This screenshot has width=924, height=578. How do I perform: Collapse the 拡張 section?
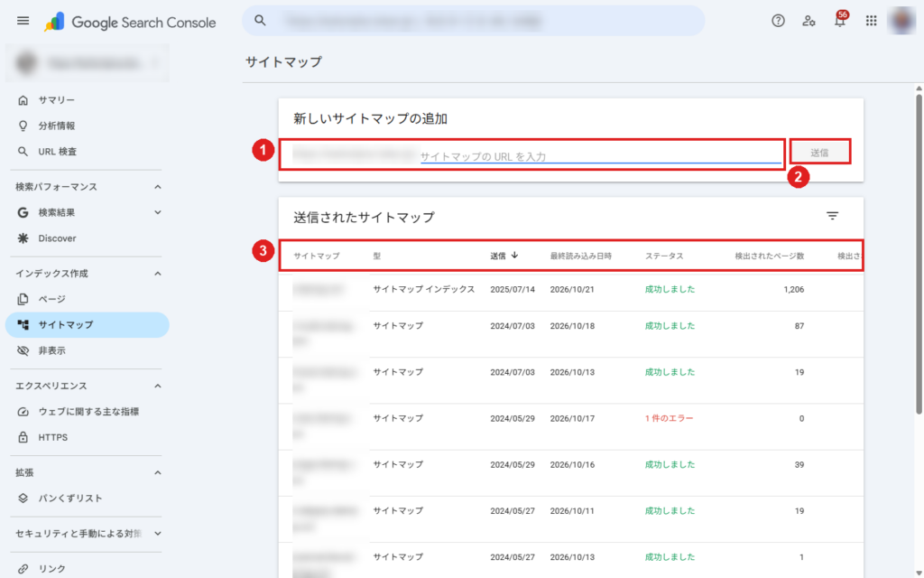pyautogui.click(x=157, y=472)
